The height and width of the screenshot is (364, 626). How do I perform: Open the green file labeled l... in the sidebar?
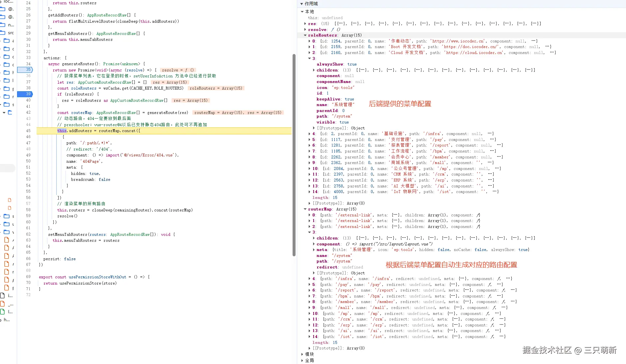(7, 312)
